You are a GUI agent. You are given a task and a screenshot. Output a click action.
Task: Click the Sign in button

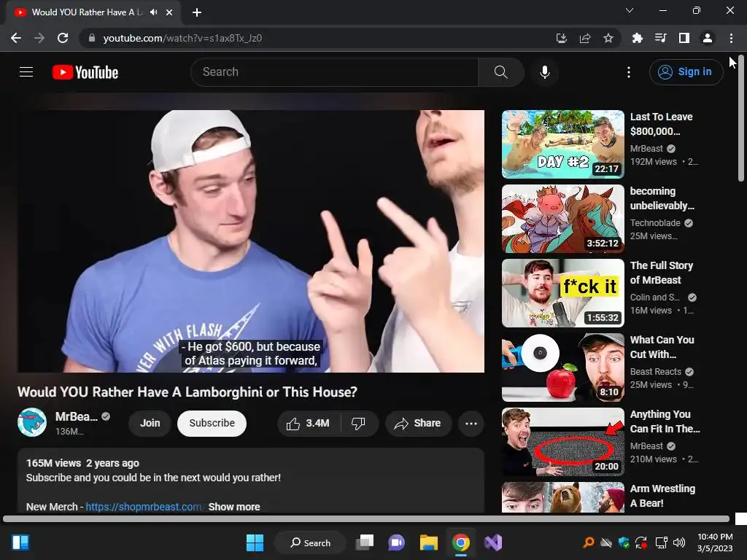(x=686, y=72)
